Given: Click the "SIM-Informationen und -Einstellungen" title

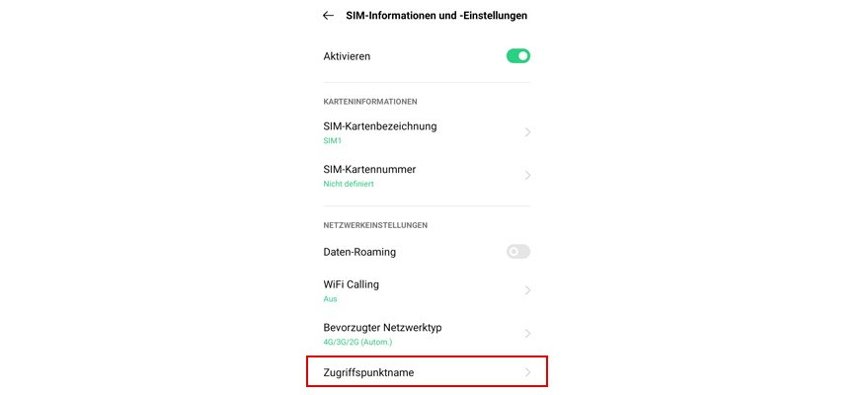Looking at the screenshot, I should [436, 16].
